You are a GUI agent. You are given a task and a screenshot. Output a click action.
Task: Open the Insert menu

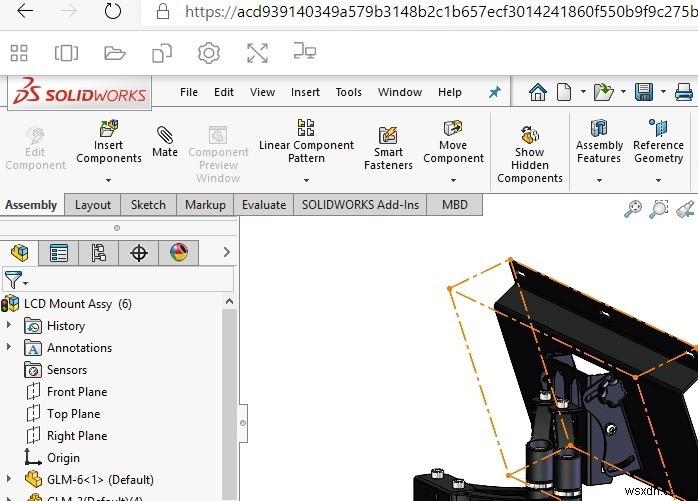coord(305,92)
